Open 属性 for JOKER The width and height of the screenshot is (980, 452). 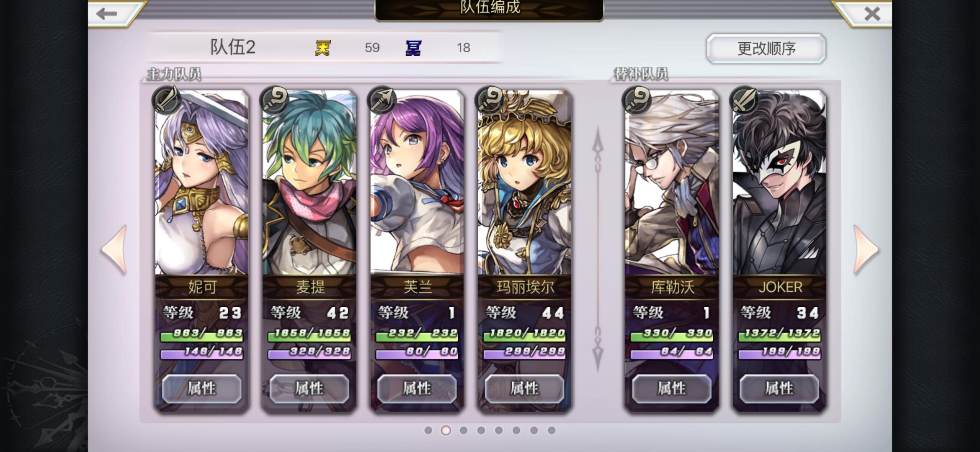click(779, 388)
